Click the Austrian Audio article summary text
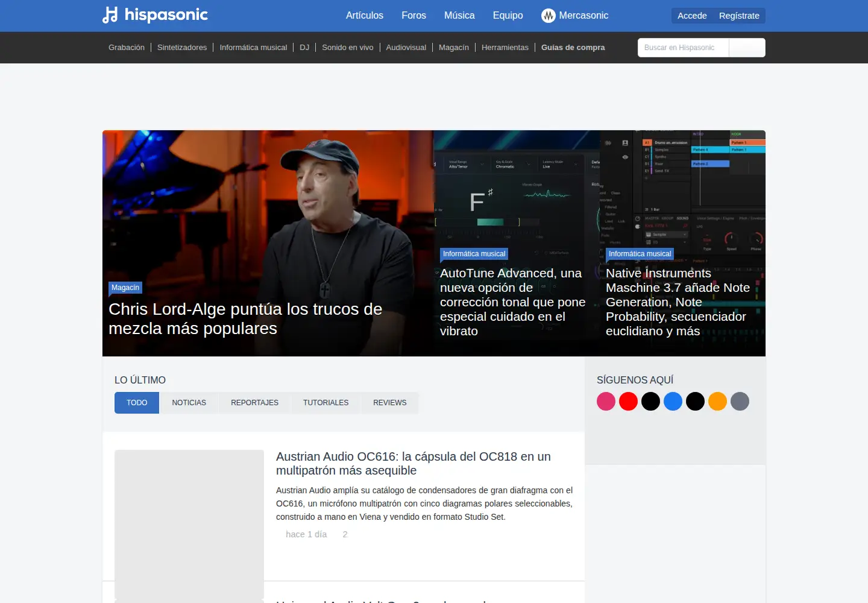Screen dimensions: 868x603 (424, 504)
